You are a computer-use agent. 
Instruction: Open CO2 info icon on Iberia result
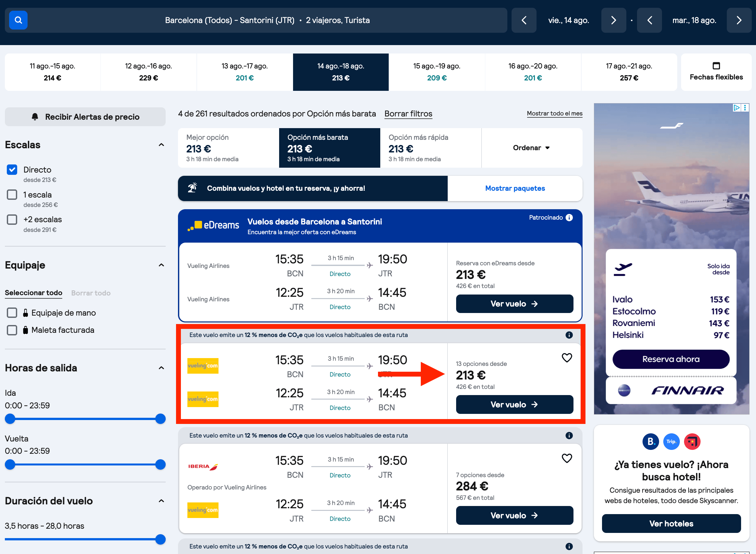pos(569,435)
